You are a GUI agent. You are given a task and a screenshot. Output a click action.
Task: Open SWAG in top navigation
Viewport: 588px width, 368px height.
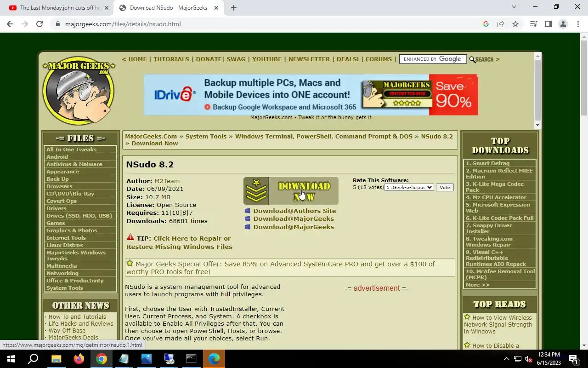[x=236, y=59]
